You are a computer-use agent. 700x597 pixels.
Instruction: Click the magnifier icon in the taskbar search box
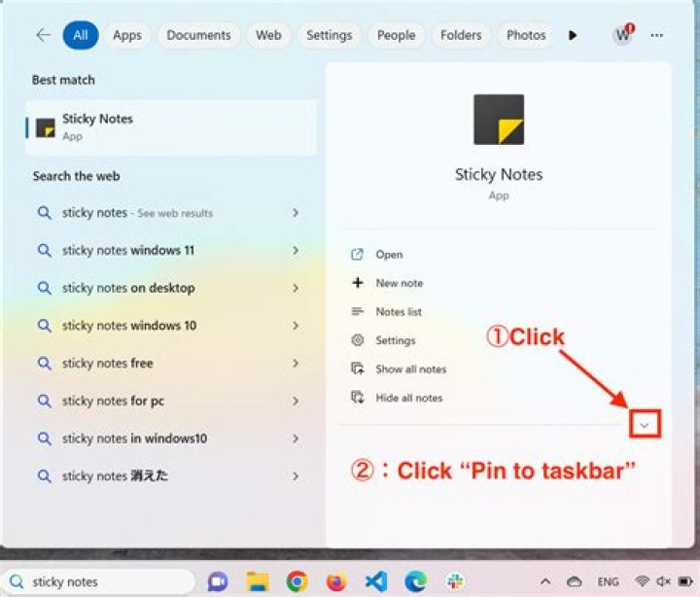(x=17, y=581)
